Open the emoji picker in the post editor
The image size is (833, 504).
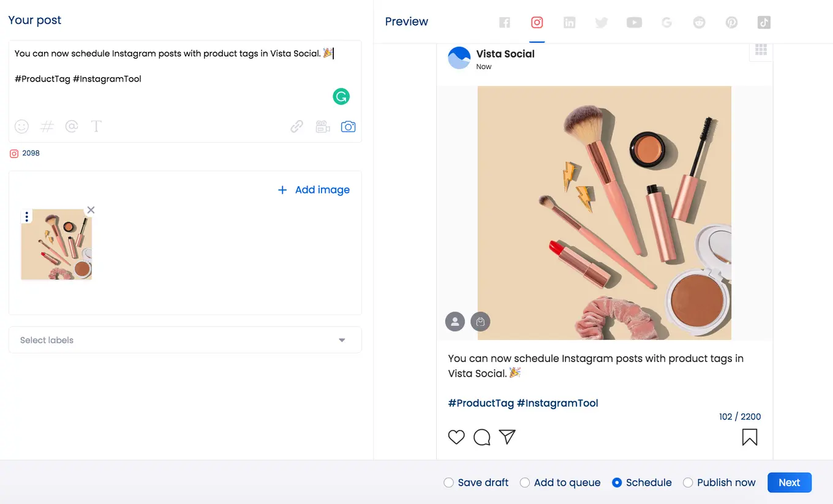click(x=21, y=126)
